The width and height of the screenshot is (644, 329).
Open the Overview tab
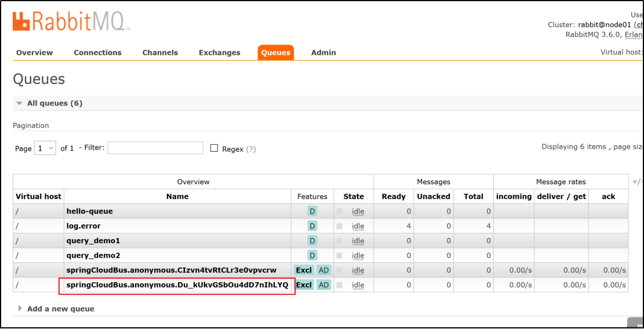(x=35, y=53)
